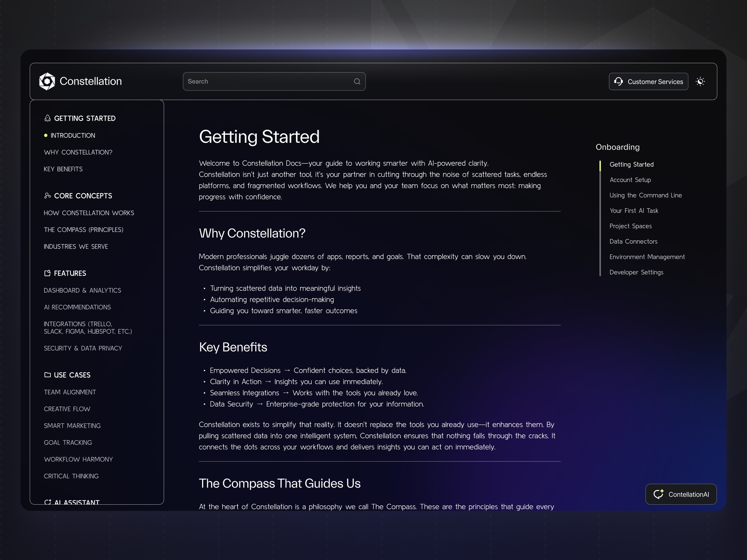This screenshot has width=747, height=560.
Task: Jump to Data Connectors in Onboarding
Action: tap(633, 241)
